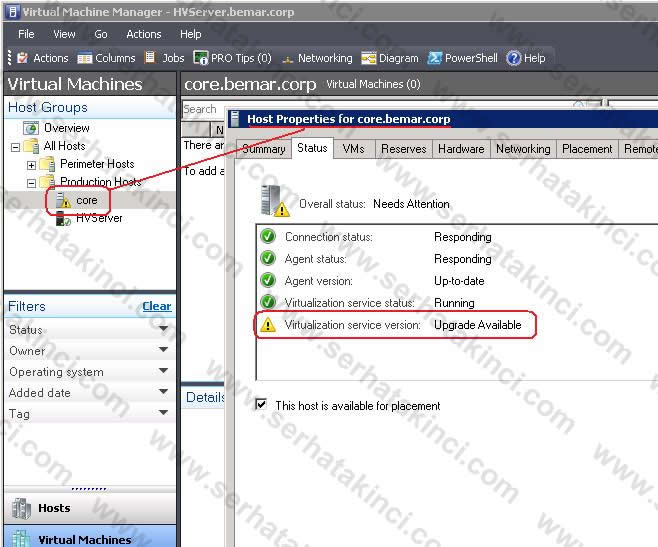
Task: Toggle 'This host is available for placement' checkbox
Action: click(x=261, y=405)
